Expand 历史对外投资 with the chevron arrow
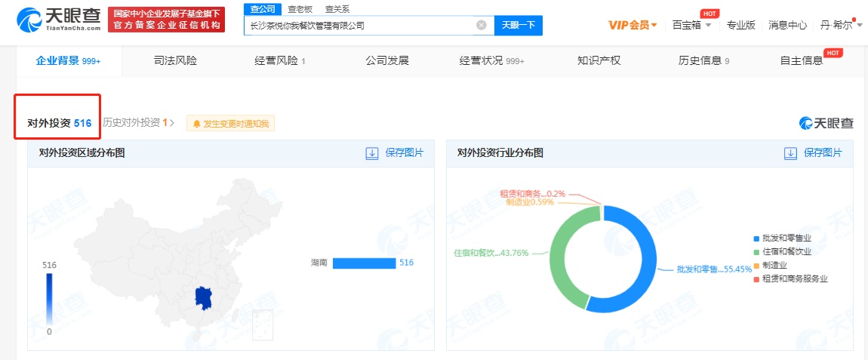 172,123
